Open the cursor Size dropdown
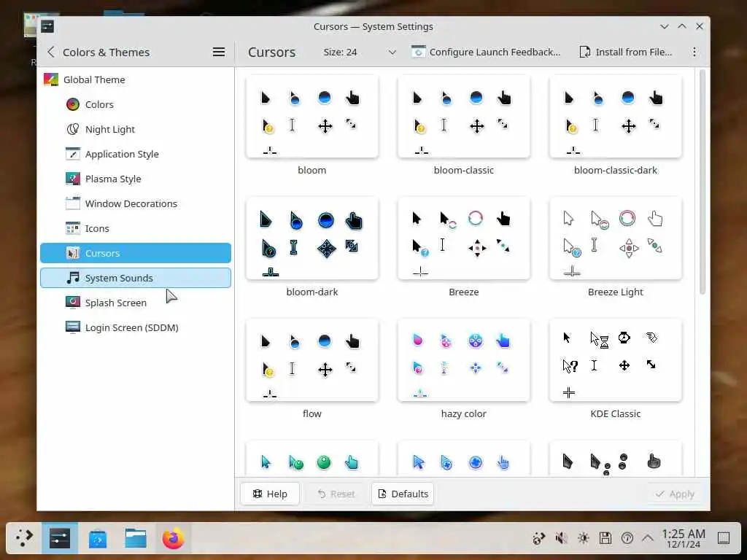Image resolution: width=747 pixels, height=560 pixels. pos(360,52)
